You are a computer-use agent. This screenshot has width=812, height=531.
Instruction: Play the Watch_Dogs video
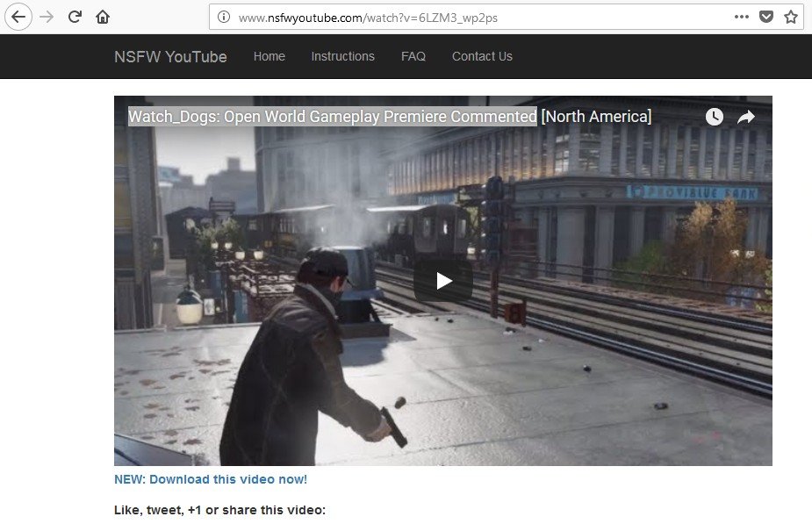coord(443,281)
